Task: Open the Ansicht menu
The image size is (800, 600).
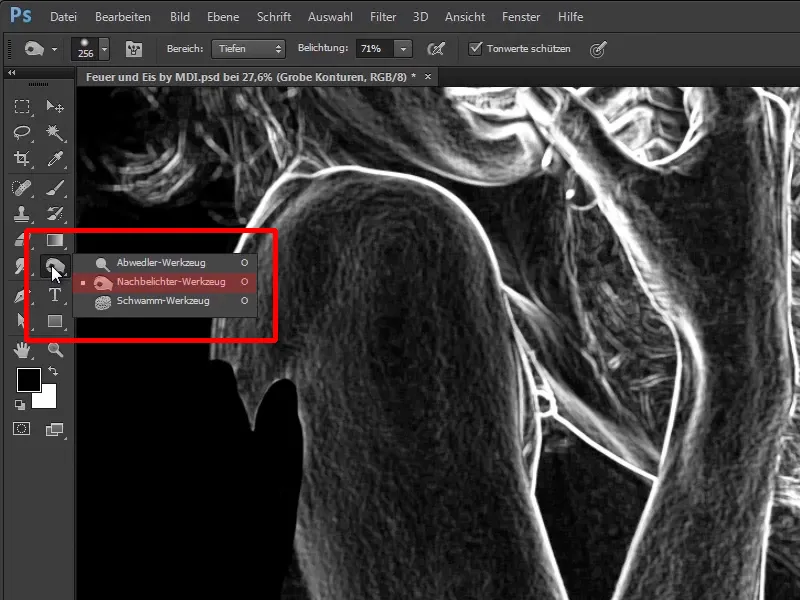Action: pyautogui.click(x=465, y=17)
